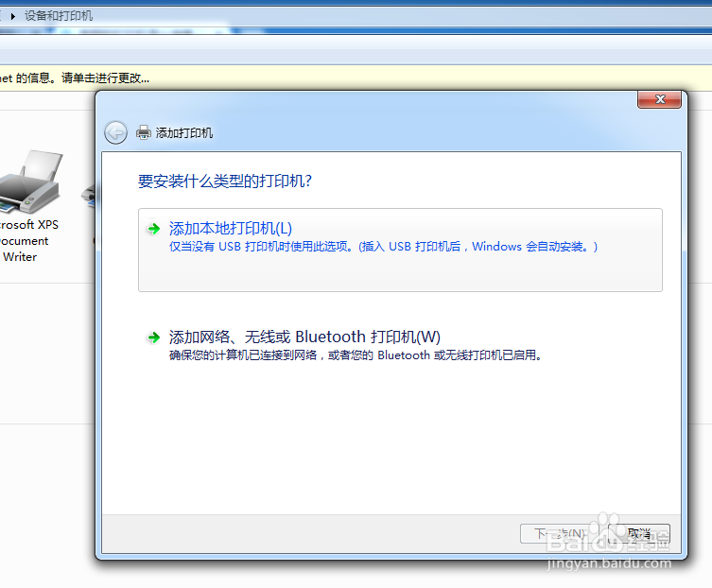Click the printer icon beside 添加打印机 title
Image resolution: width=712 pixels, height=588 pixels.
click(144, 132)
